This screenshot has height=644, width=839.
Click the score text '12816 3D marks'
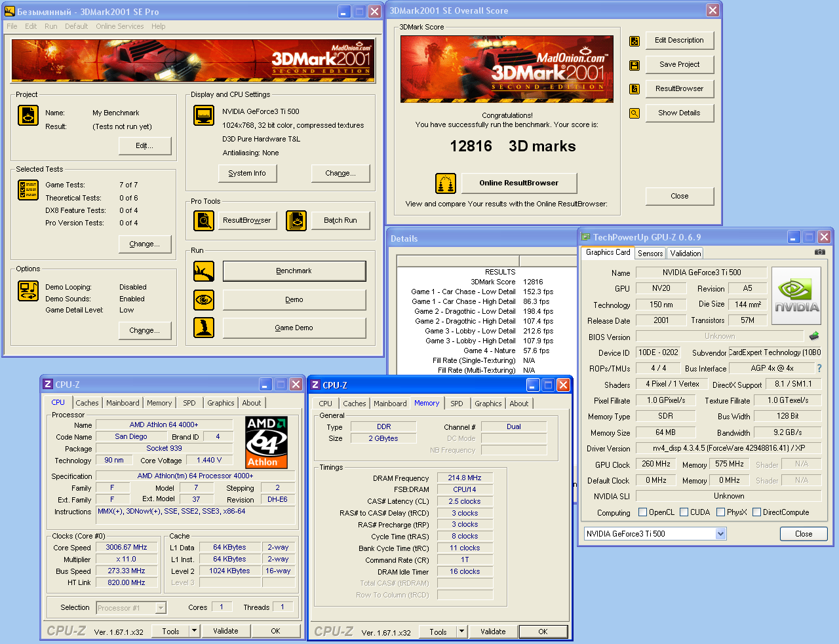pos(513,146)
